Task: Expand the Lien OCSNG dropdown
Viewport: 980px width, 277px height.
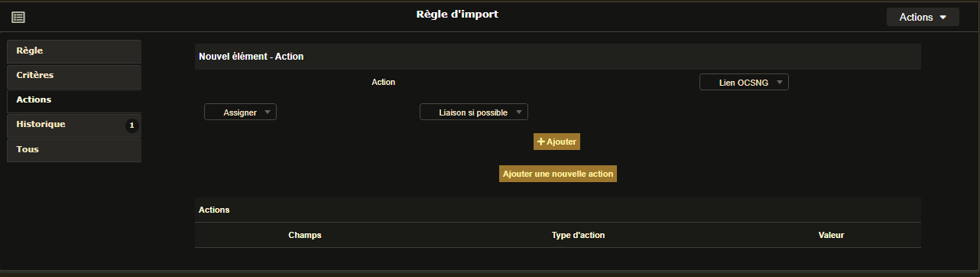Action: click(x=744, y=82)
